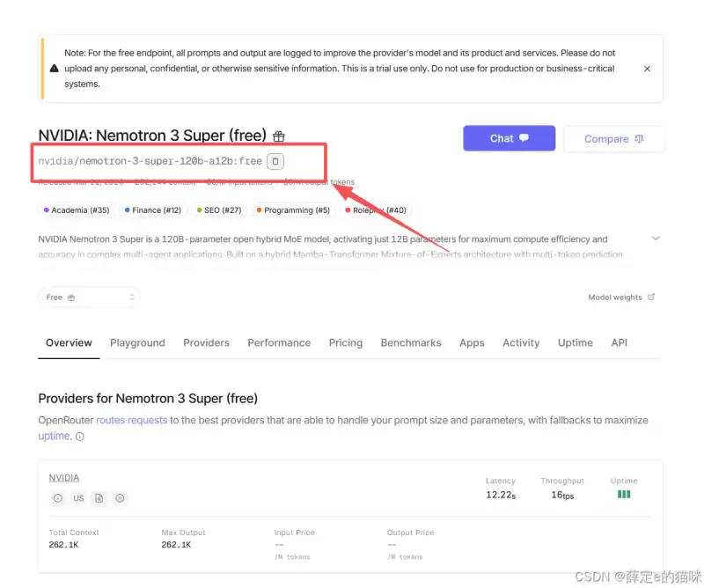Select the Programming (#5) category tag
The width and height of the screenshot is (704, 588).
tap(293, 210)
